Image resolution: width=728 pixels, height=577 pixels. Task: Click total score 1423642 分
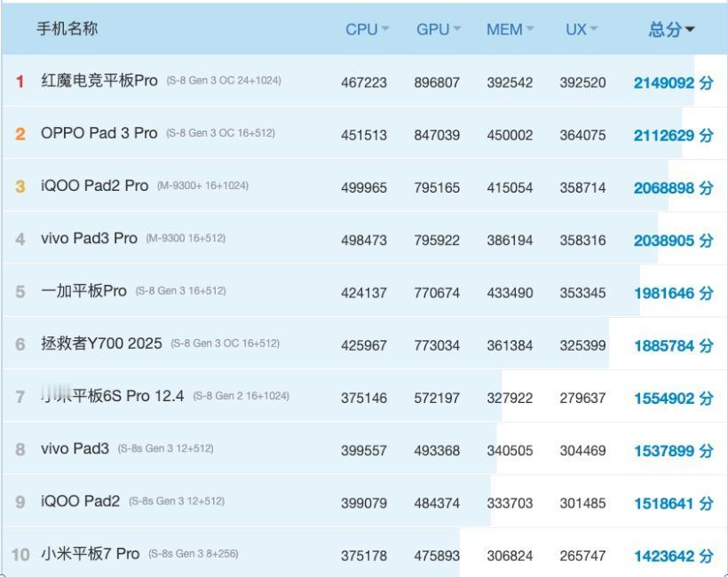673,556
